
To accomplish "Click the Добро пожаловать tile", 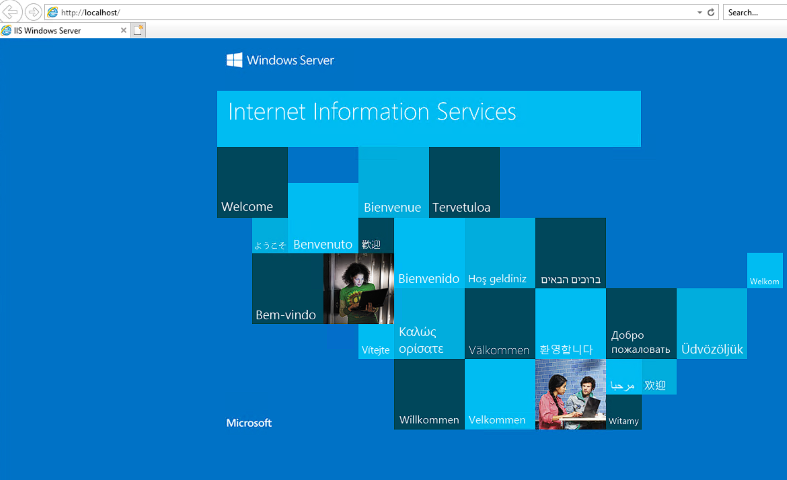I will 641,323.
